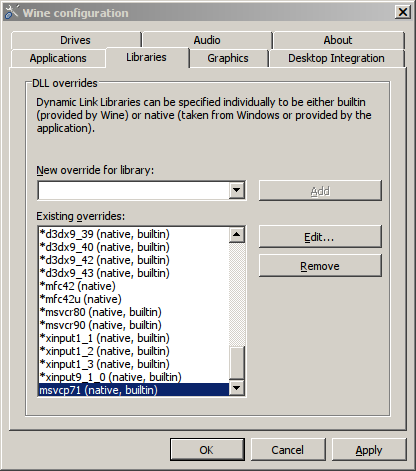Focus the New override for library field

pos(134,190)
